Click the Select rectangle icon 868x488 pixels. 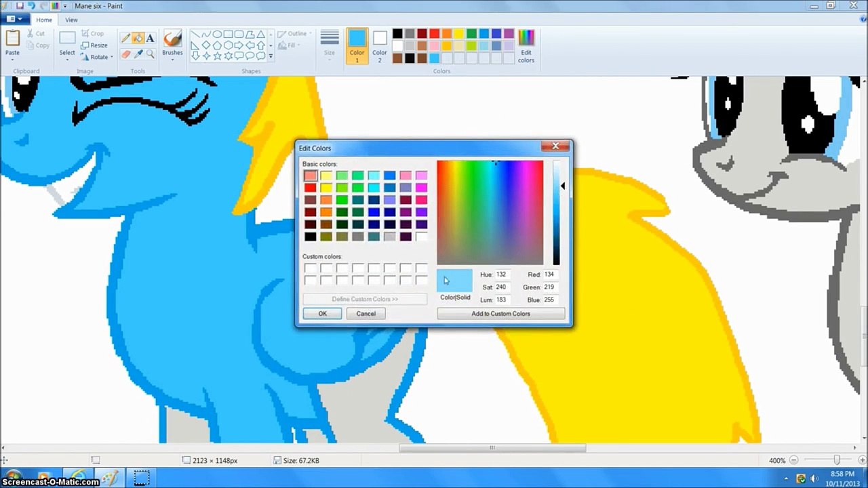click(x=67, y=38)
